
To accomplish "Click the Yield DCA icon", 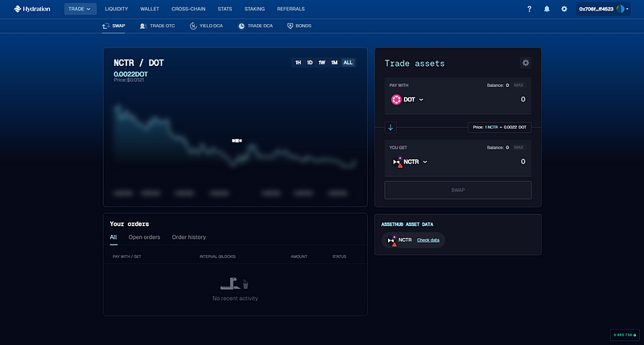I will [193, 26].
